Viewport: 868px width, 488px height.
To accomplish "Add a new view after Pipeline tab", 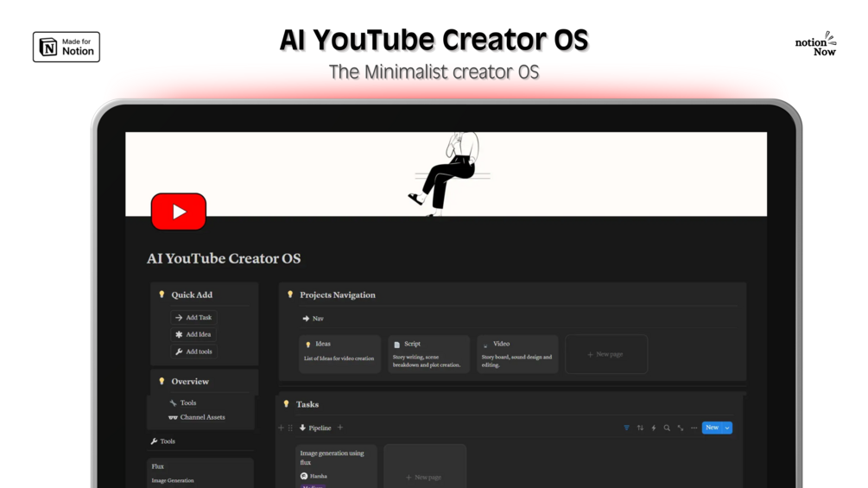I will tap(340, 428).
